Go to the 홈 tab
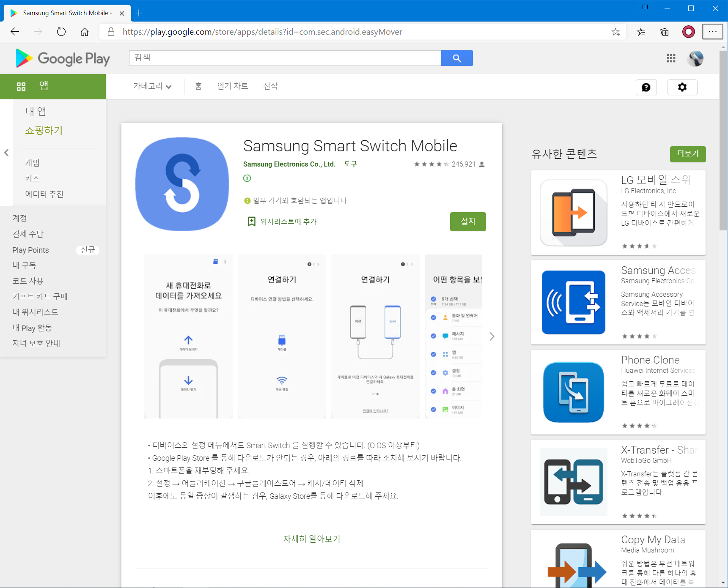Image resolution: width=728 pixels, height=588 pixels. click(x=198, y=86)
